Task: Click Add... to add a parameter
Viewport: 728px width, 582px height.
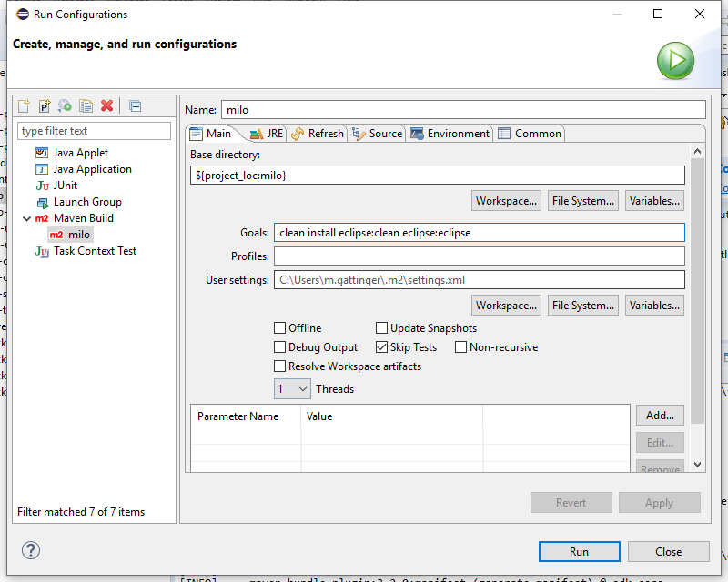Action: point(660,416)
